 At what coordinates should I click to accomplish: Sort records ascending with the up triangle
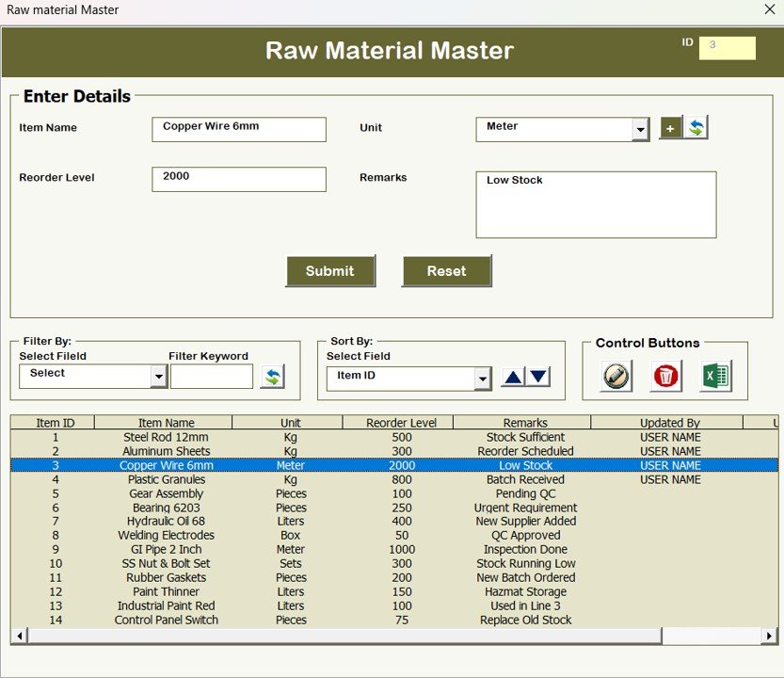[513, 376]
